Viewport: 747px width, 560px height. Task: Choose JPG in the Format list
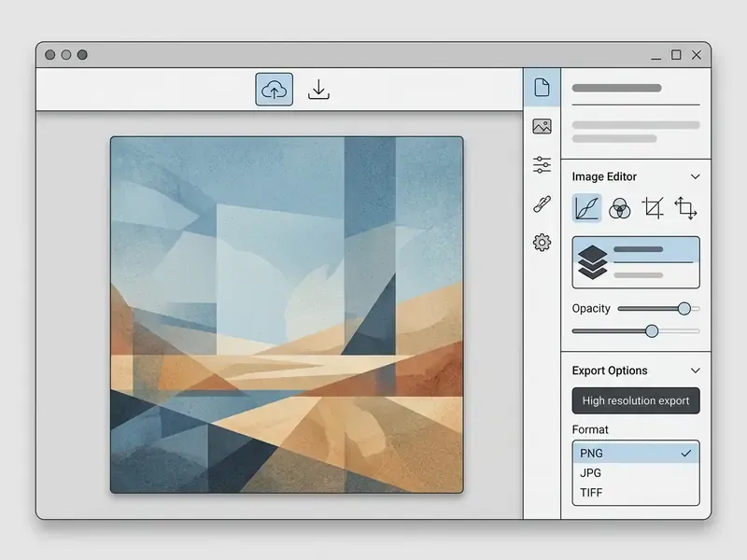coord(636,473)
